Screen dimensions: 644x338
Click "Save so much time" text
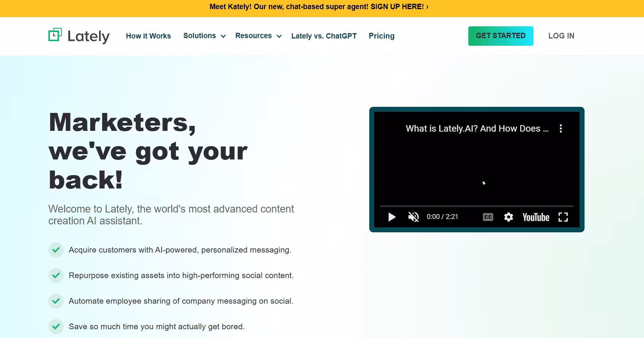[x=157, y=327]
